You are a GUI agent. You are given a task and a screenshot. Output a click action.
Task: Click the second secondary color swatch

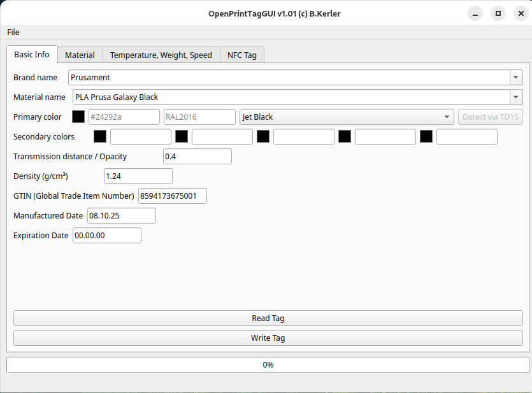coord(182,137)
